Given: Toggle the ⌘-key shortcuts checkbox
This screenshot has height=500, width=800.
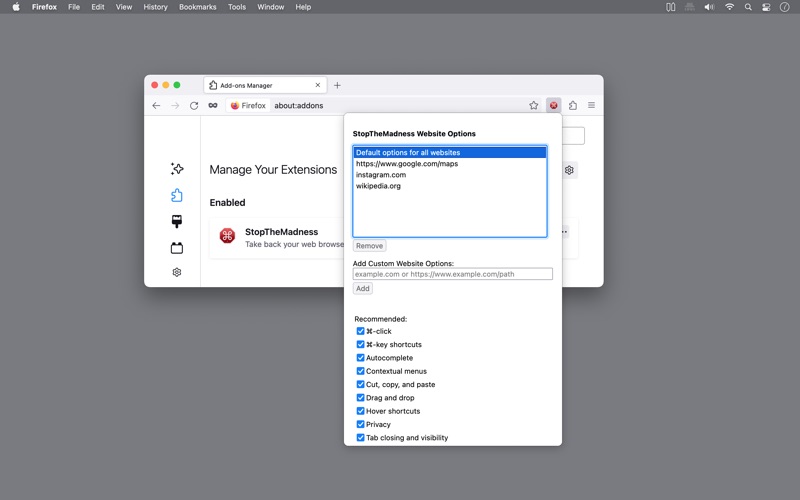Looking at the screenshot, I should tap(360, 344).
